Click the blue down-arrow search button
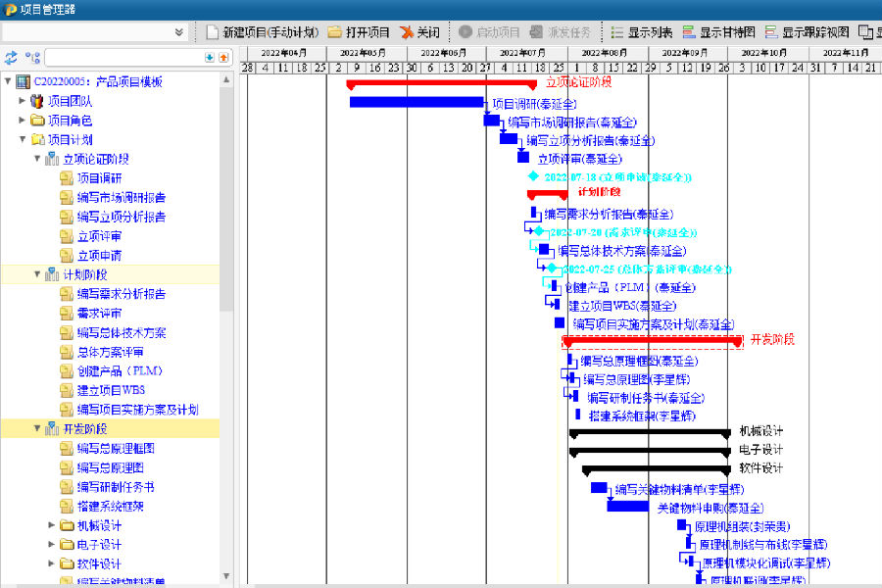This screenshot has height=588, width=882. click(x=210, y=58)
